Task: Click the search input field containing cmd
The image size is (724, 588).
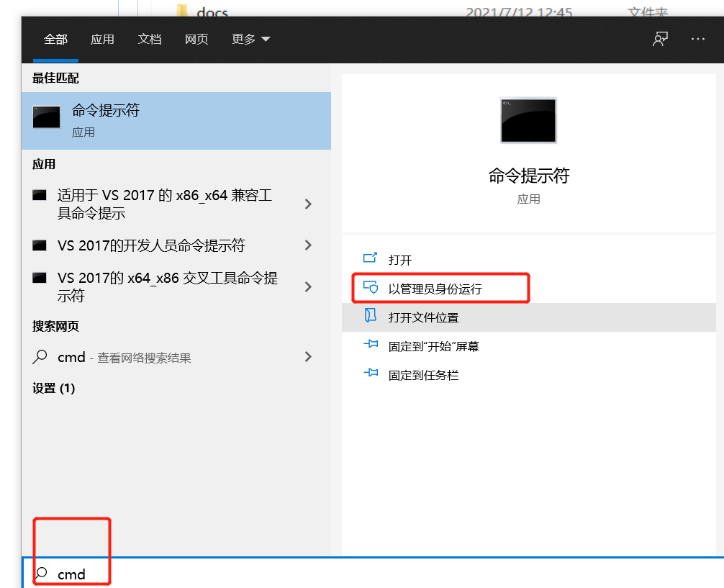Action: (x=373, y=573)
